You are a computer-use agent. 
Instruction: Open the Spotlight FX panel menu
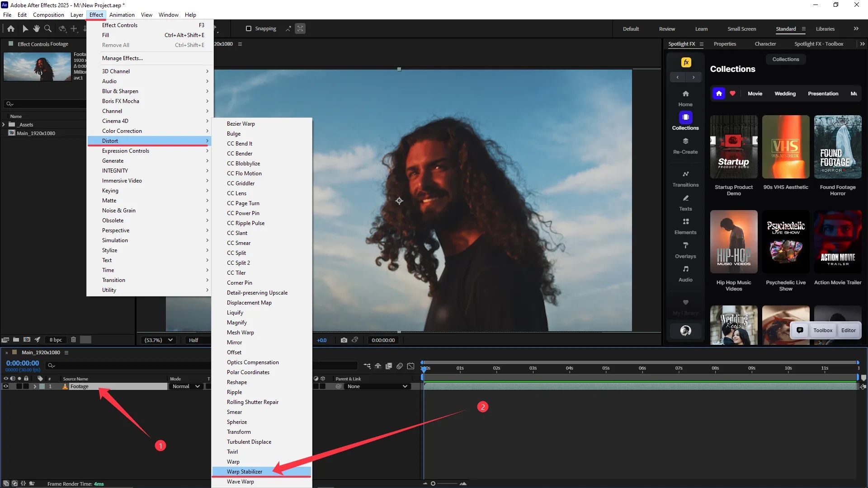coord(702,44)
